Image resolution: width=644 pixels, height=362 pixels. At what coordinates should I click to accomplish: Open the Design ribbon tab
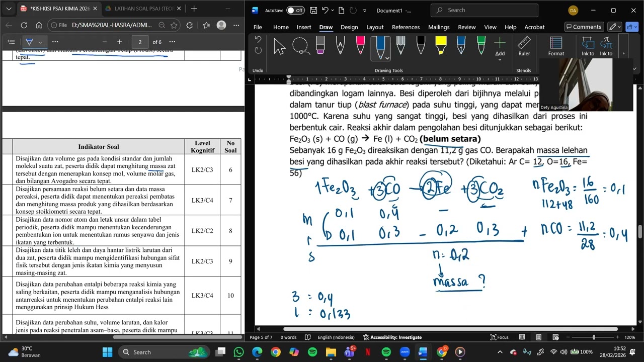(x=349, y=27)
